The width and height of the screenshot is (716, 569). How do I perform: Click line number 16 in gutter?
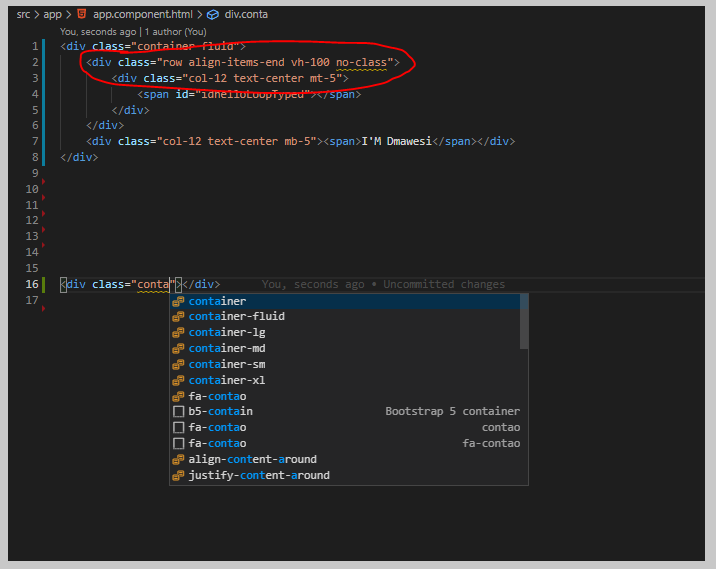click(32, 284)
